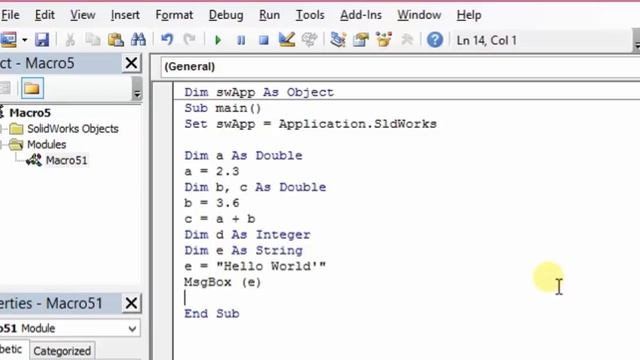The width and height of the screenshot is (640, 360).
Task: Open the Add-Ins menu
Action: point(361,15)
